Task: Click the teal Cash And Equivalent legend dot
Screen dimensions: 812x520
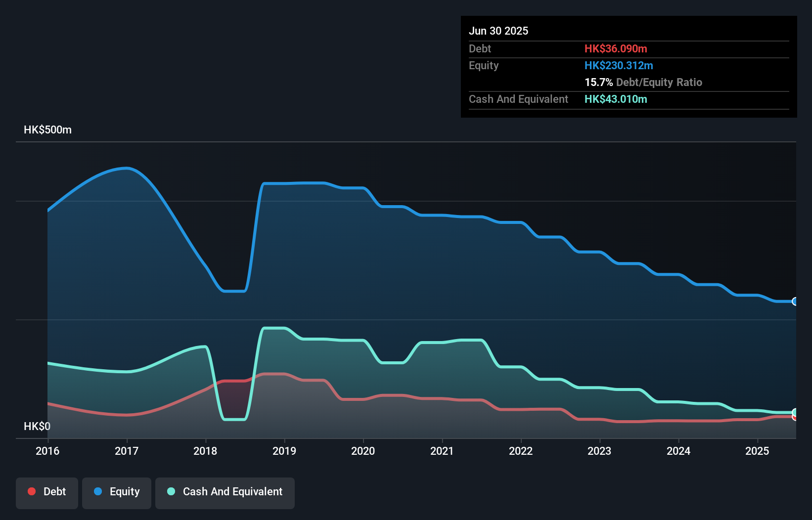Action: coord(171,491)
